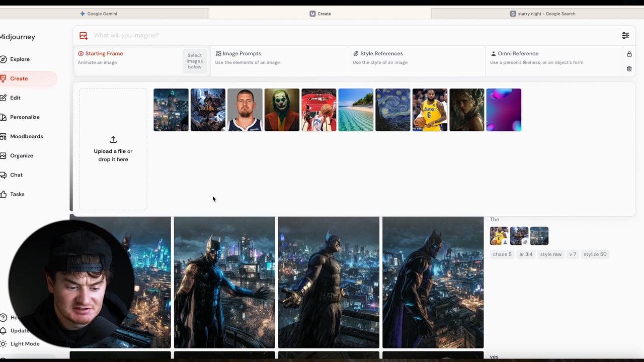
Task: Select the basketball dunk thumbnail
Action: [319, 110]
